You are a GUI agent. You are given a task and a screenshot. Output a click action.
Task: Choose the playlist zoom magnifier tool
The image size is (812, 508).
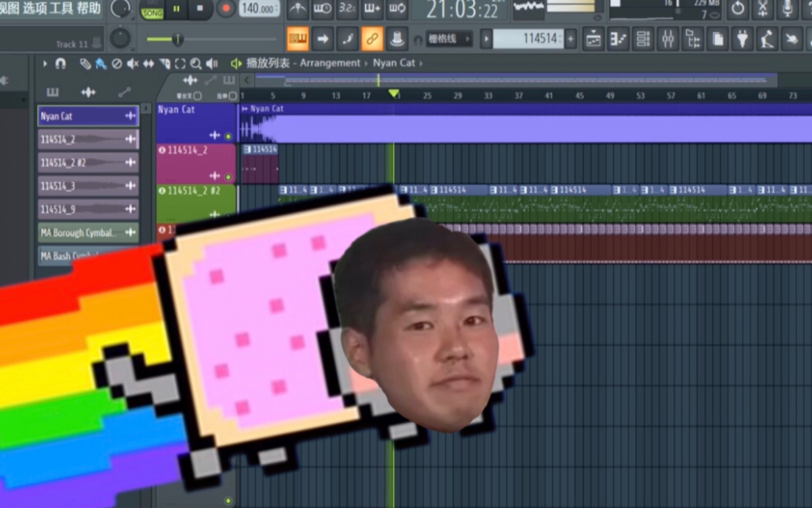[195, 64]
